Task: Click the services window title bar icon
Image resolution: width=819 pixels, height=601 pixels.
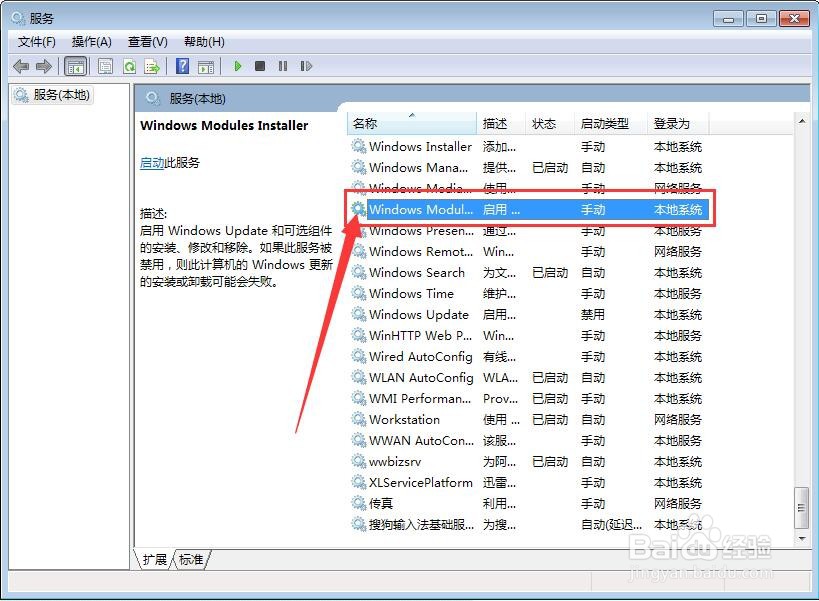Action: click(x=18, y=18)
